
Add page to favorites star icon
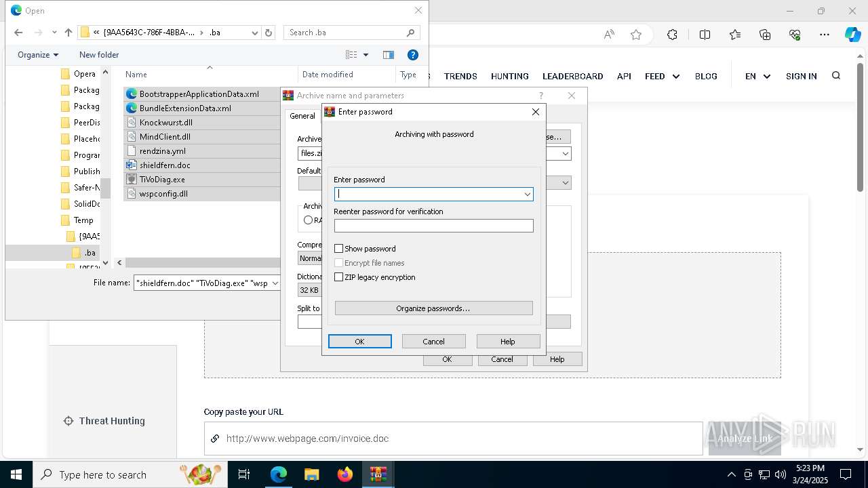tap(636, 35)
